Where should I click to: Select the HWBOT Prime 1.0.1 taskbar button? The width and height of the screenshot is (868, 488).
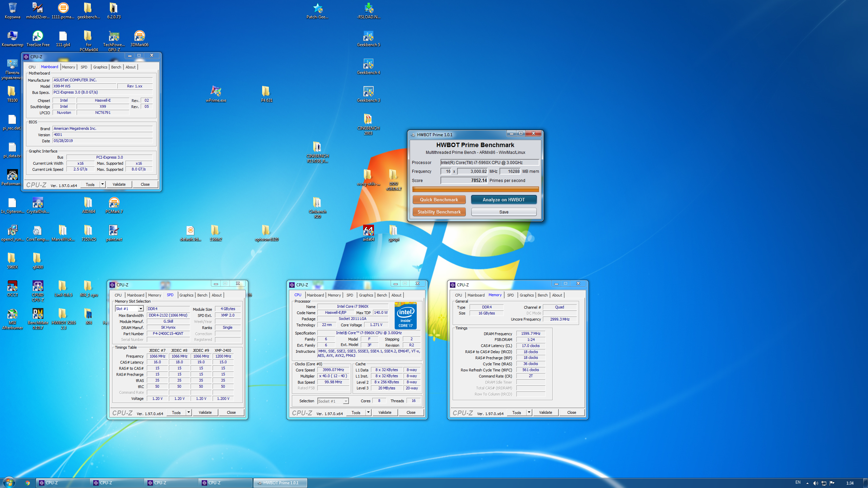[280, 483]
